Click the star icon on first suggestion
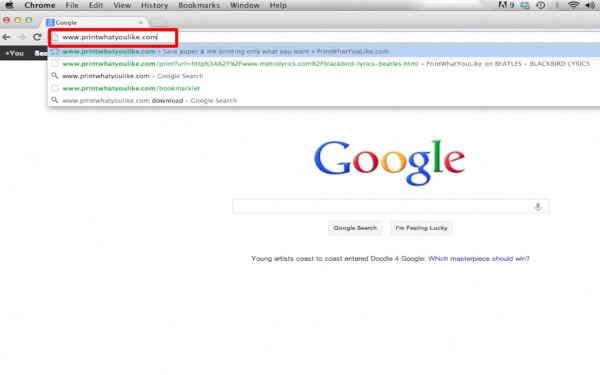 point(55,51)
